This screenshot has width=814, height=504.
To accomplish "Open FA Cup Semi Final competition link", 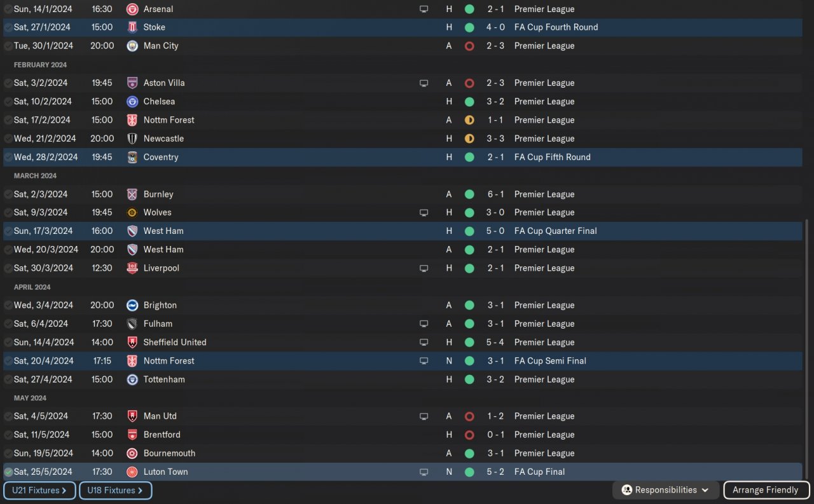I will [550, 360].
